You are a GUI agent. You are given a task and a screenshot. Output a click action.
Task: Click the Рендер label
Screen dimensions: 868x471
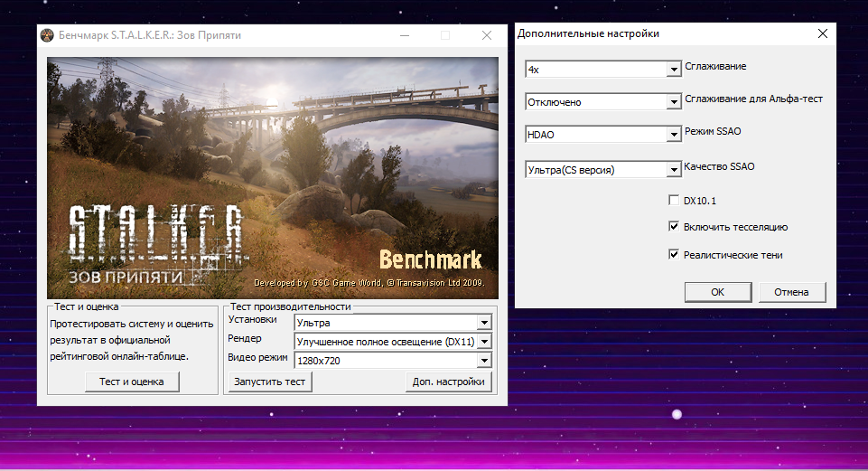point(245,339)
